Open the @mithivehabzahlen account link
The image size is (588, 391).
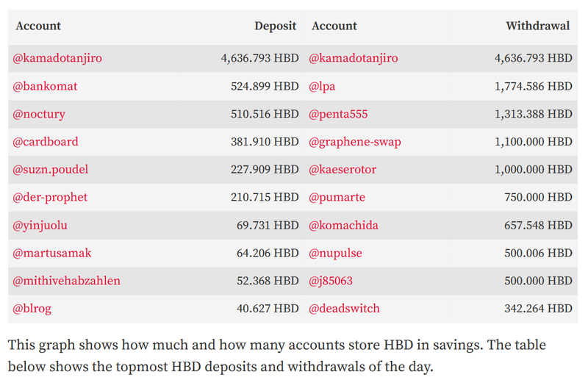click(66, 281)
